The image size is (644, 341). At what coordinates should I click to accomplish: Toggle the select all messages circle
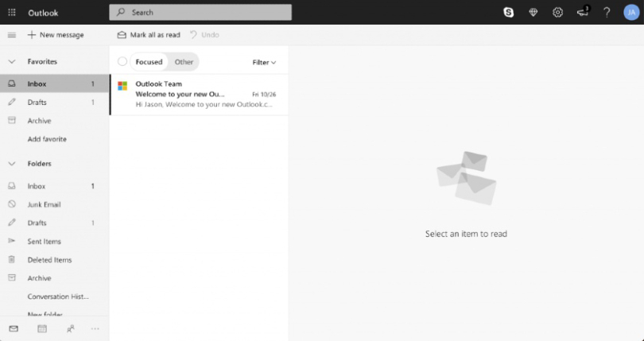click(122, 62)
